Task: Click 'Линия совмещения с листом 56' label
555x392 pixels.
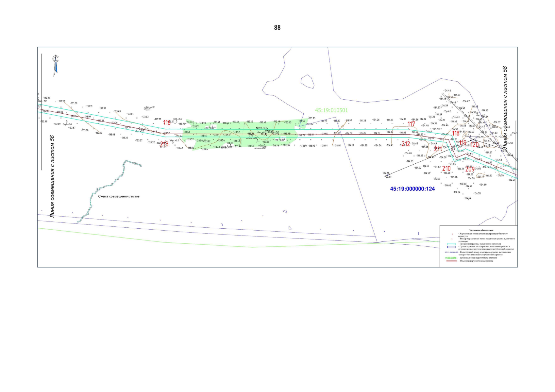Action: point(52,176)
